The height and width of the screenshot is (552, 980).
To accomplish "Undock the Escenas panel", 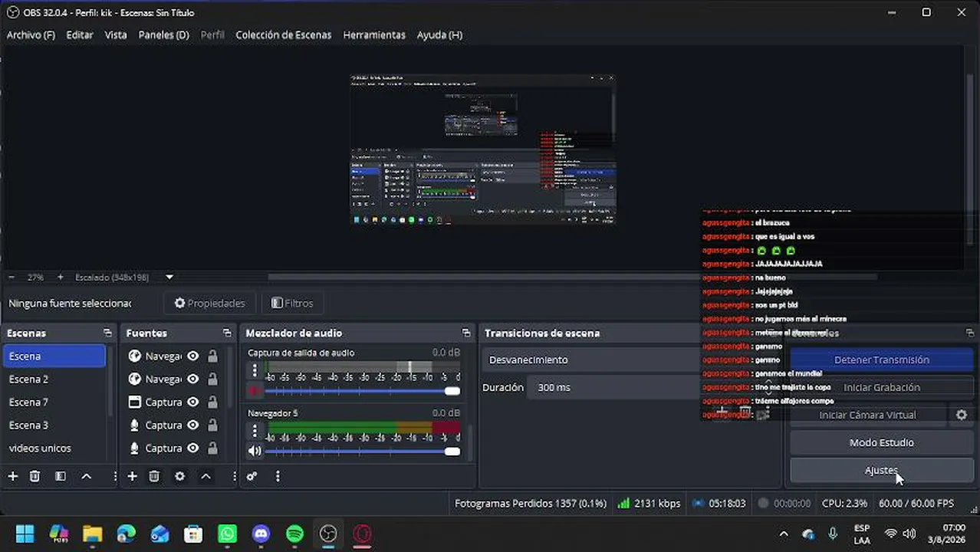I will 107,333.
